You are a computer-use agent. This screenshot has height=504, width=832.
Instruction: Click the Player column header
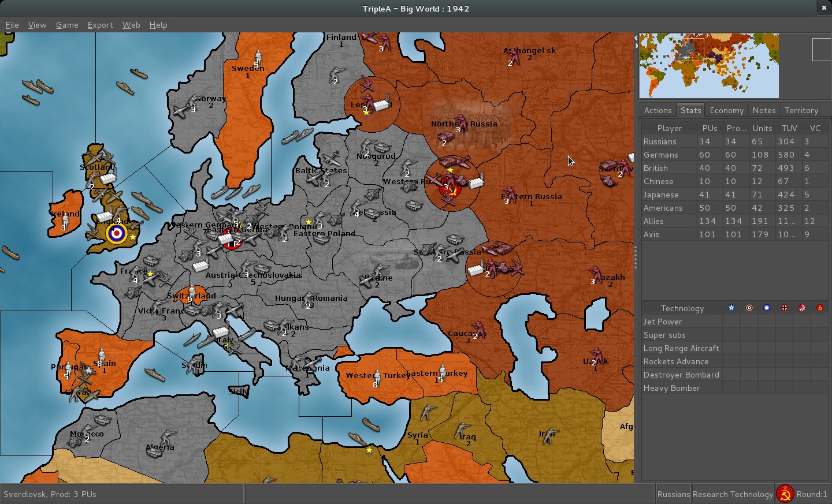click(670, 128)
